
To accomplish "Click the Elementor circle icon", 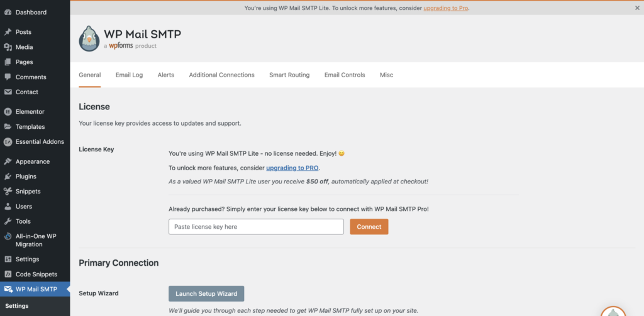I will coord(8,112).
